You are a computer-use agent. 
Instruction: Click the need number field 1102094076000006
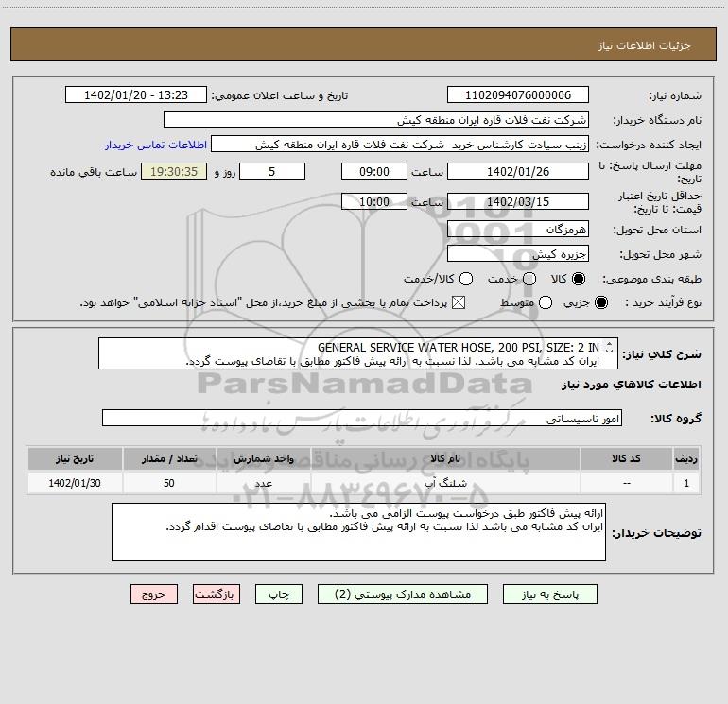(518, 95)
